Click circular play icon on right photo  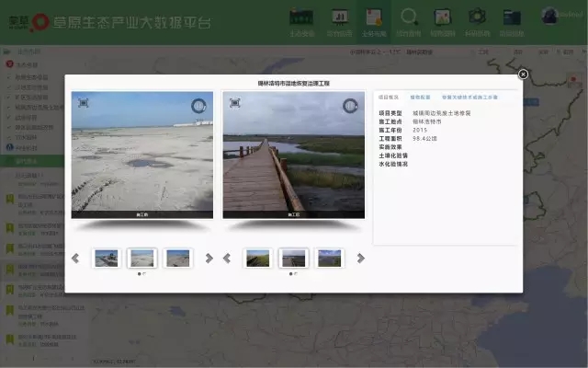tap(350, 107)
